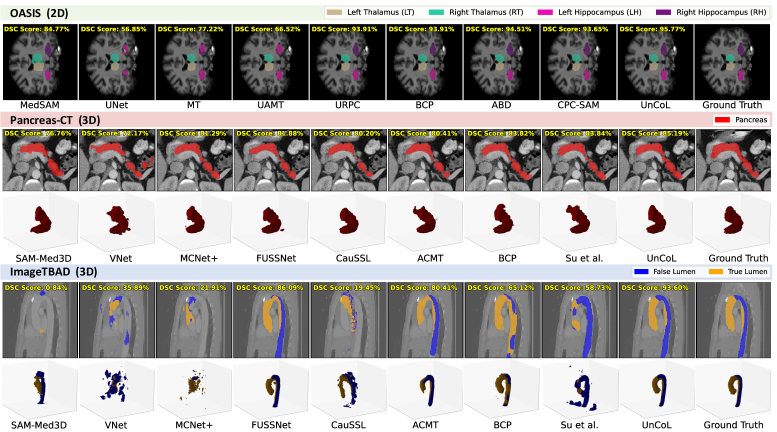Select the OASIS UNet brain segmentation image

tap(116, 62)
